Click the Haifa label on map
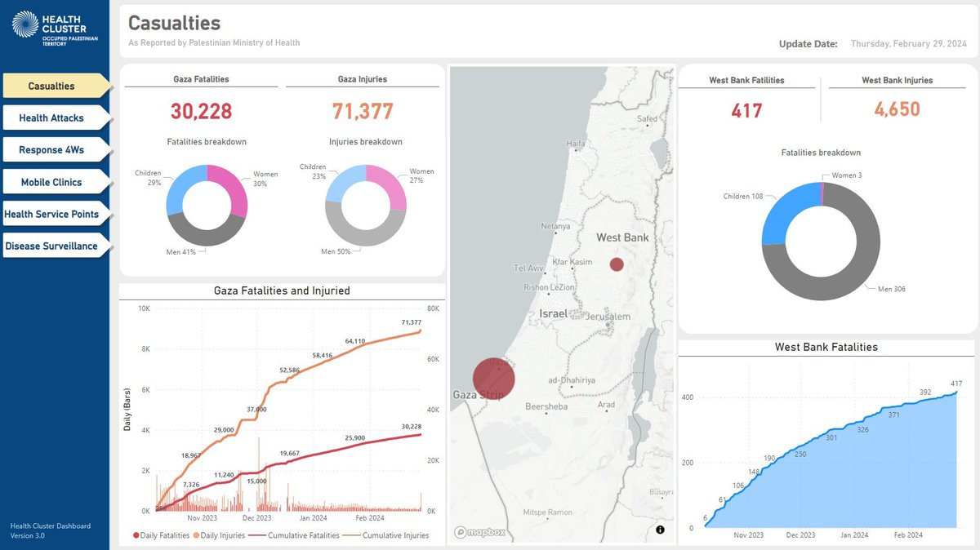This screenshot has width=980, height=550. 577,144
